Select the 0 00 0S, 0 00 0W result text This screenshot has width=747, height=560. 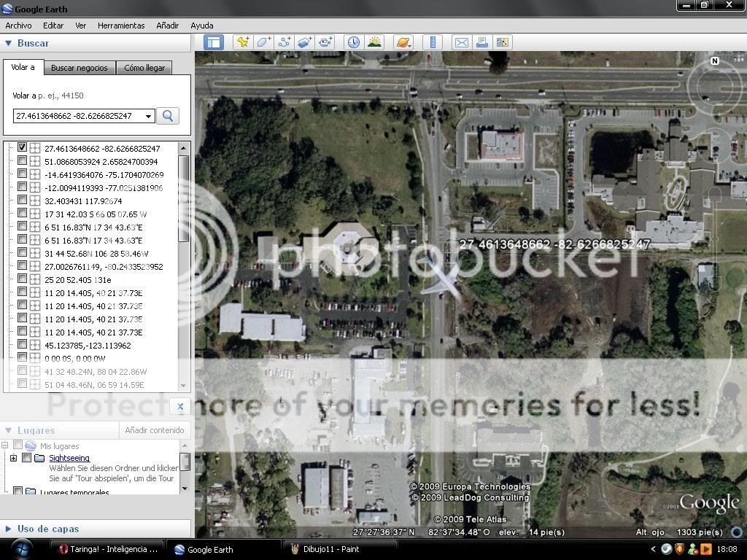point(75,359)
